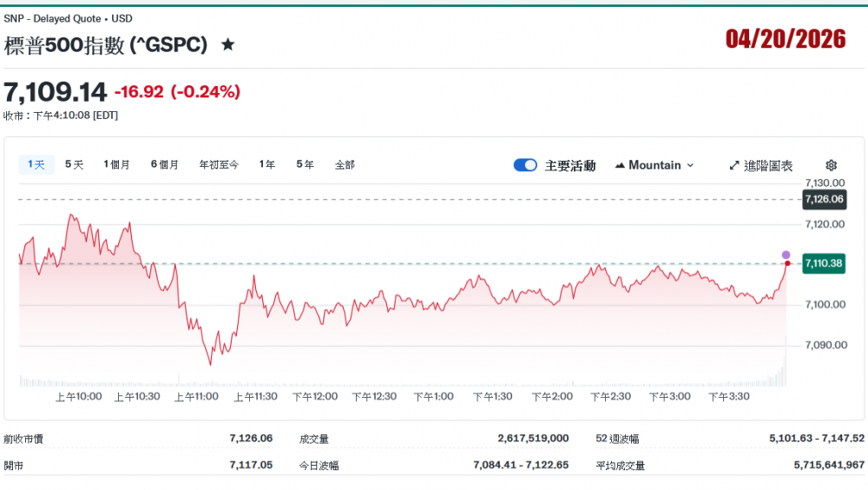
Task: Switch chart to 1年 range
Action: 267,164
